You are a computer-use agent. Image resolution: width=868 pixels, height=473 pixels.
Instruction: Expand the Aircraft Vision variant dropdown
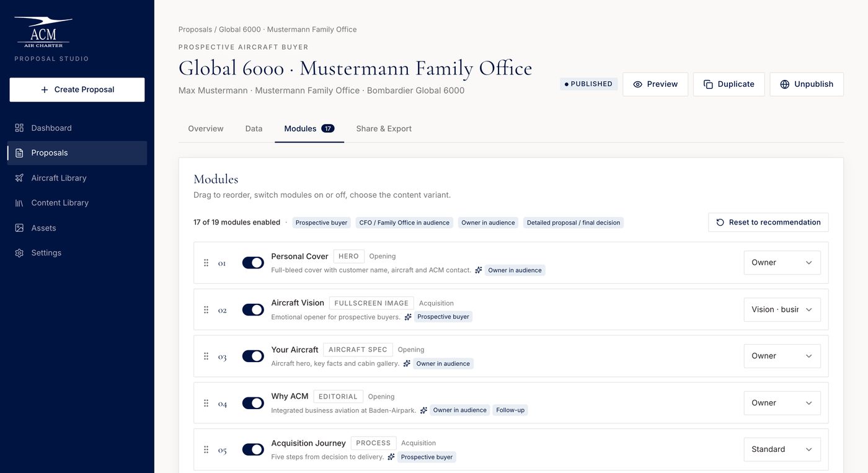tap(782, 309)
